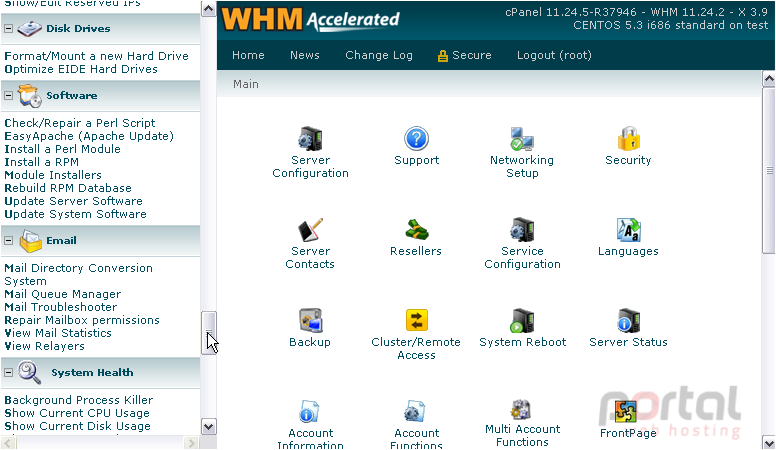Click Secure in top navigation
This screenshot has height=450, width=776.
464,55
